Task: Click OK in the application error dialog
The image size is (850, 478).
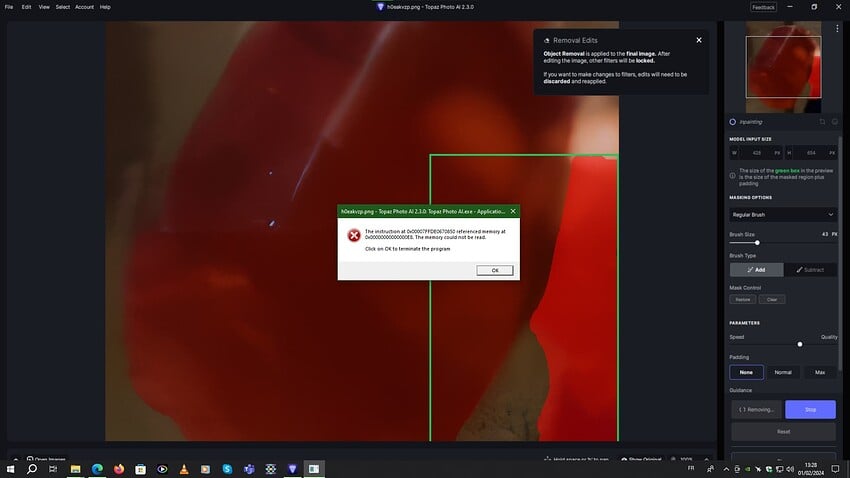Action: click(494, 270)
